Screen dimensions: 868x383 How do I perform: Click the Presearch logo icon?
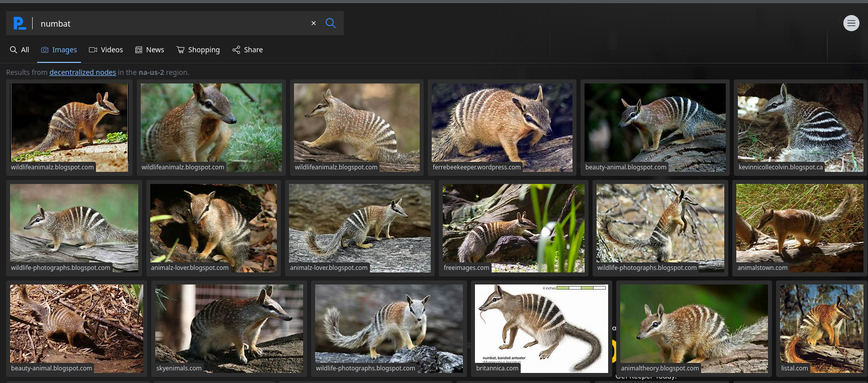pos(19,23)
